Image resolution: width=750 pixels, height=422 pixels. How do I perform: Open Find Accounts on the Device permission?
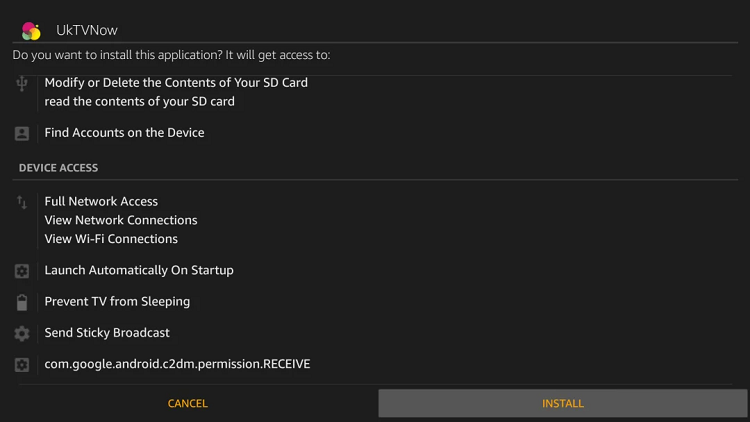[124, 133]
